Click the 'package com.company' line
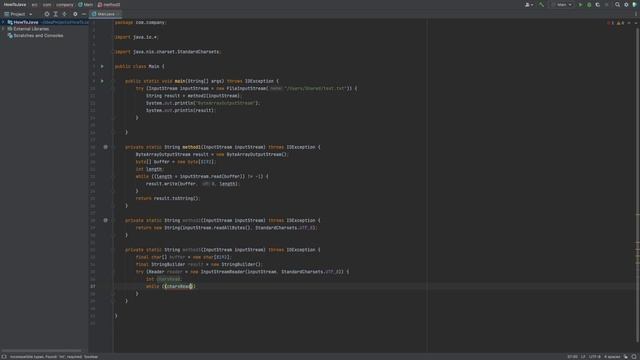This screenshot has width=640, height=360. tap(140, 22)
